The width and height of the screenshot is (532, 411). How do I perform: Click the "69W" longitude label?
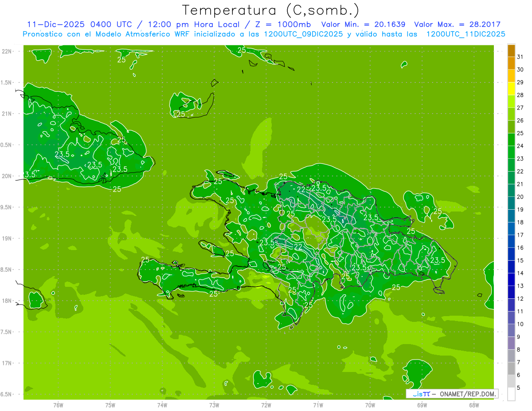click(422, 405)
